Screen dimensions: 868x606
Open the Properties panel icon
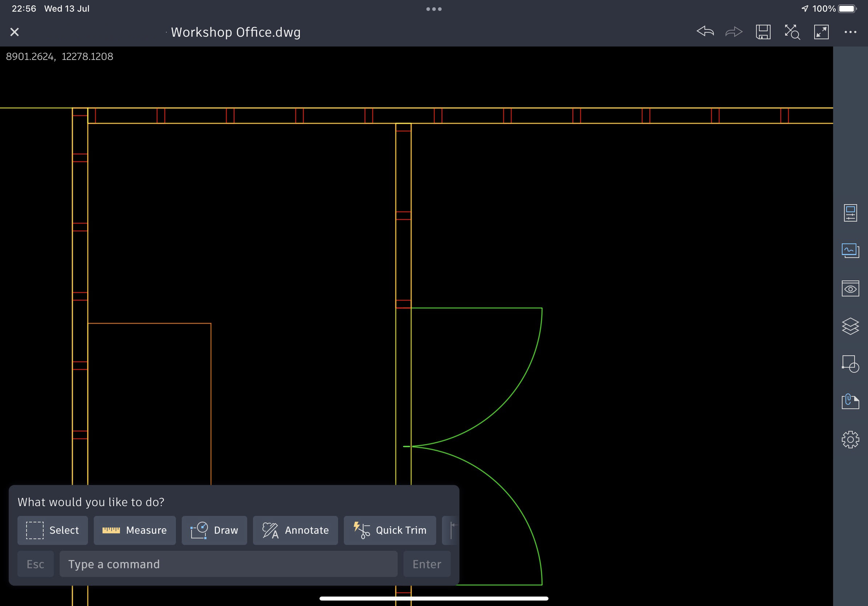pyautogui.click(x=850, y=213)
